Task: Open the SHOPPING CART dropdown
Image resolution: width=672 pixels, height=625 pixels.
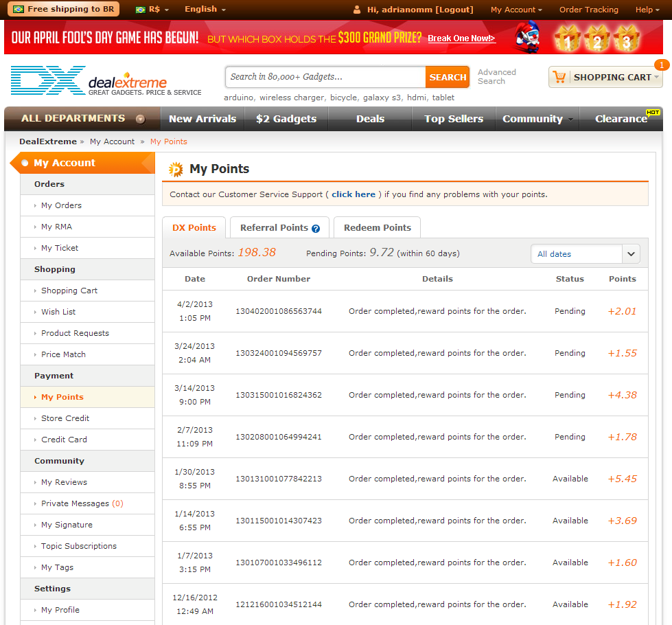Action: coord(605,77)
